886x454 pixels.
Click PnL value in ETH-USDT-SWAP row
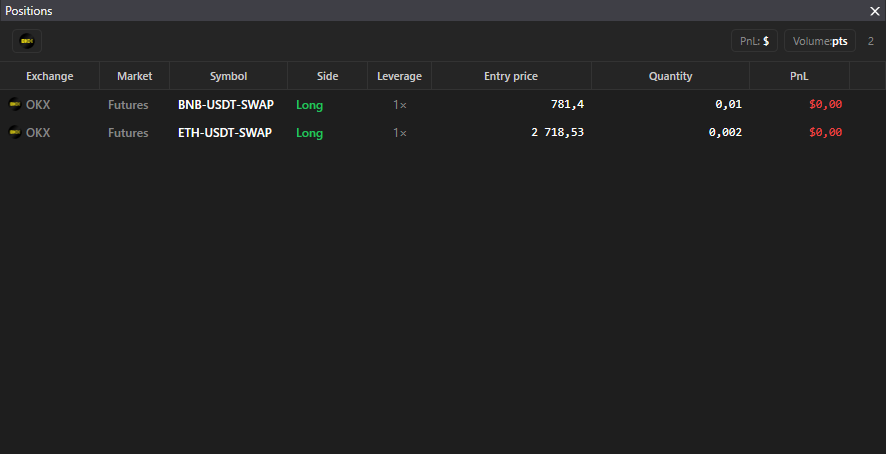826,133
